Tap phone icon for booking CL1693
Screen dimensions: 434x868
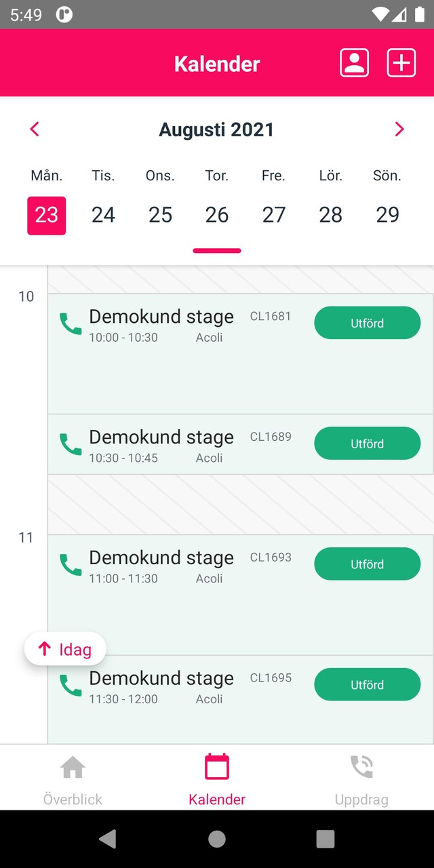tap(71, 565)
